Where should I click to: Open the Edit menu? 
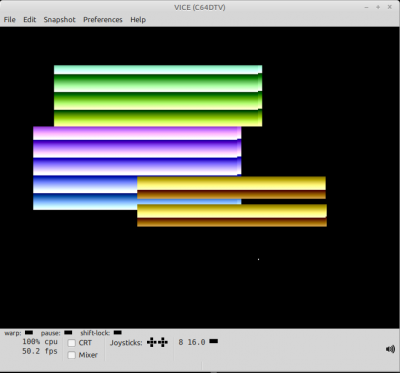pyautogui.click(x=29, y=20)
